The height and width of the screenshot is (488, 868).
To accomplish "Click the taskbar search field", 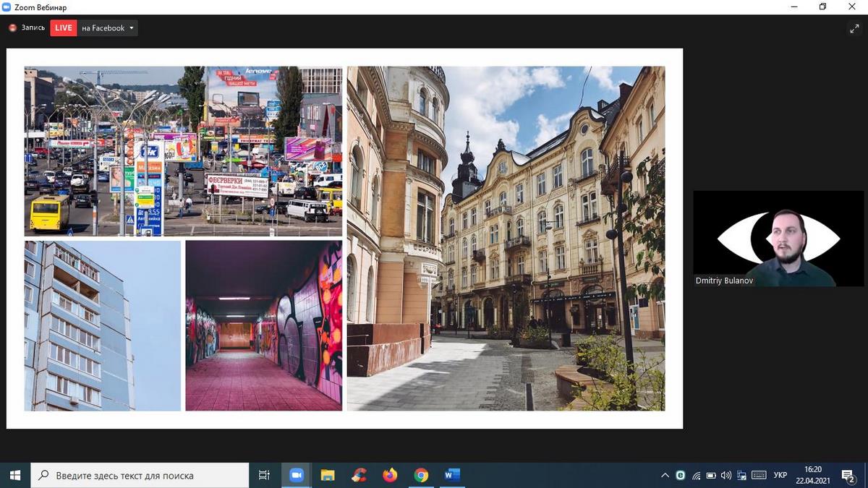I will click(141, 475).
